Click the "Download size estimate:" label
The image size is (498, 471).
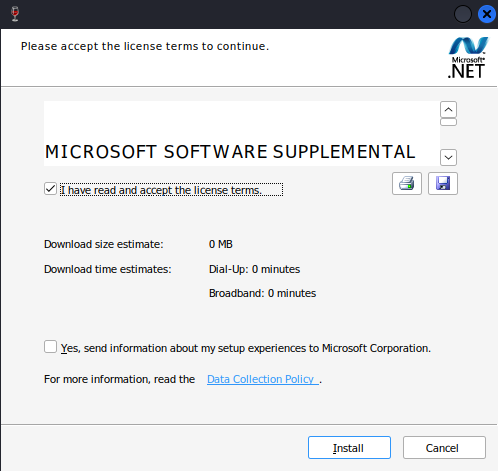click(104, 244)
